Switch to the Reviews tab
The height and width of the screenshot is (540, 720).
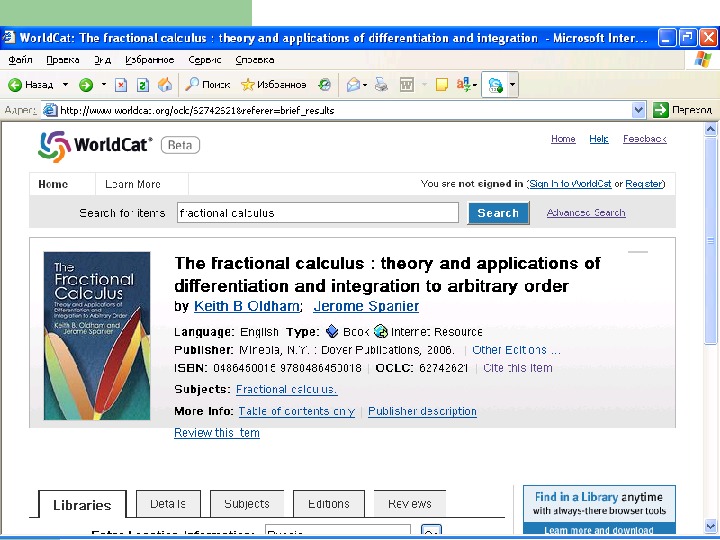click(x=410, y=504)
